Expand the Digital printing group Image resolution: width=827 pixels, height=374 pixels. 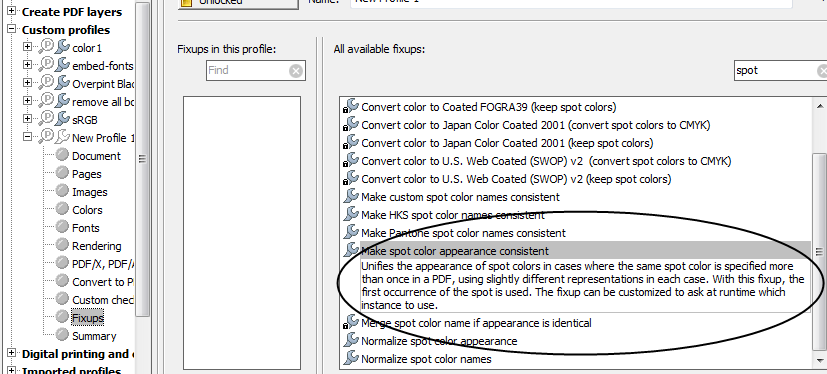(11, 353)
